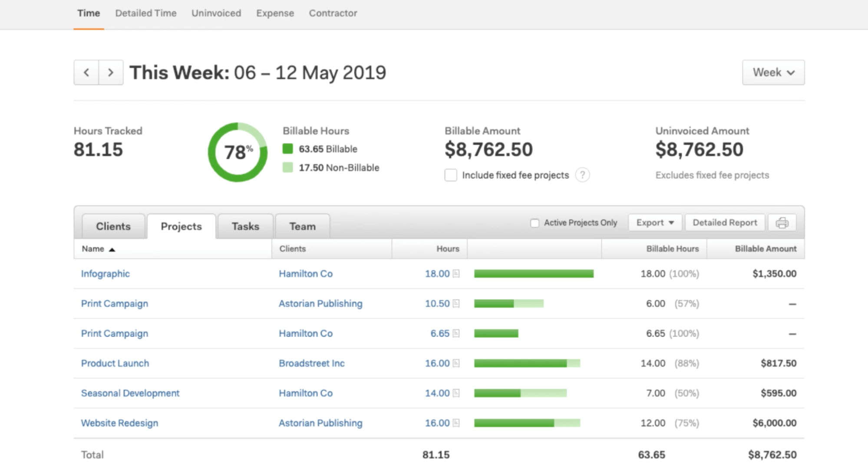The height and width of the screenshot is (467, 868).
Task: Go to the previous week arrow
Action: pos(86,73)
